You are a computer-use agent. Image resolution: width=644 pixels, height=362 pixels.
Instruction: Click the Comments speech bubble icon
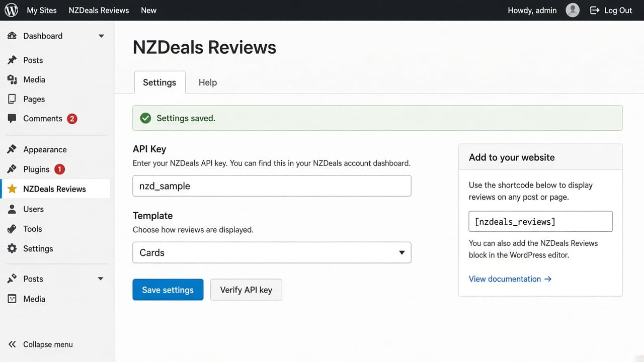click(12, 119)
